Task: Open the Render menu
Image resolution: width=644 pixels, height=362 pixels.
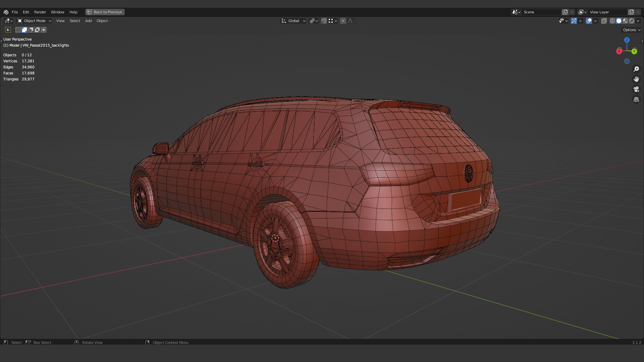Action: (40, 12)
